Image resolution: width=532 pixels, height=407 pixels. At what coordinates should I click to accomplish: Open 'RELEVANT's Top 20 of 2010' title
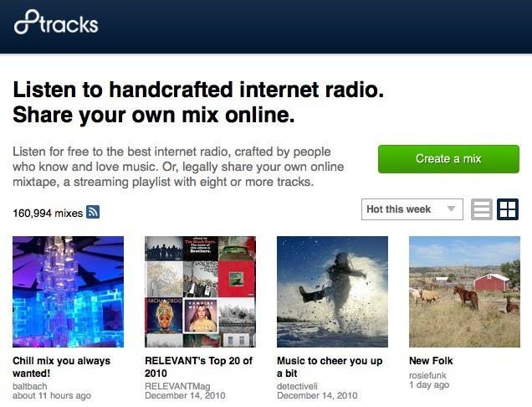pos(198,367)
